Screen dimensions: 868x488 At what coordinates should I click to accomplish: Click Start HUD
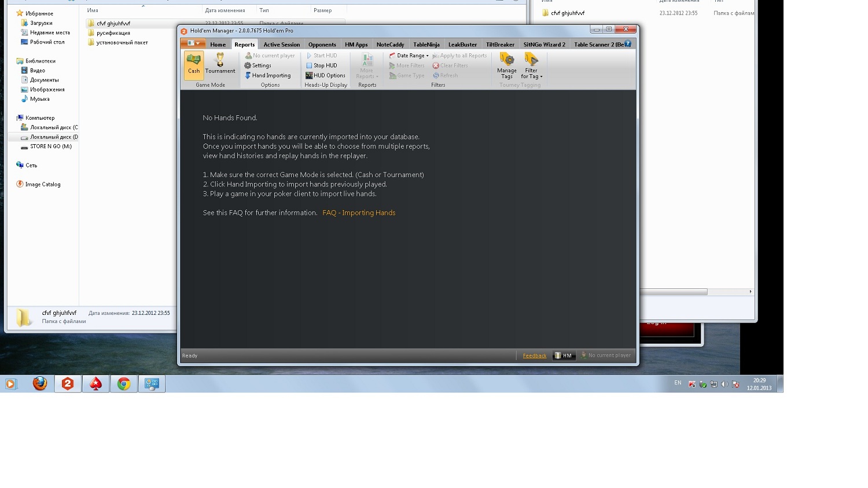tap(321, 56)
